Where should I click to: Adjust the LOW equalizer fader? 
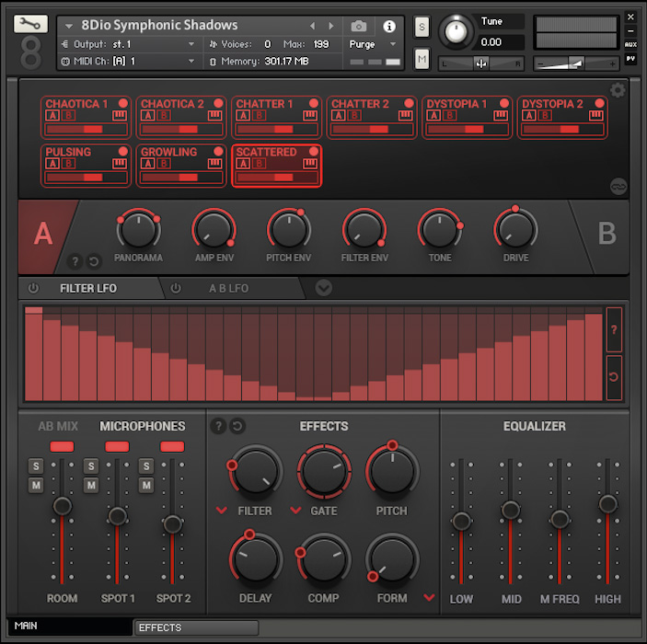point(461,521)
